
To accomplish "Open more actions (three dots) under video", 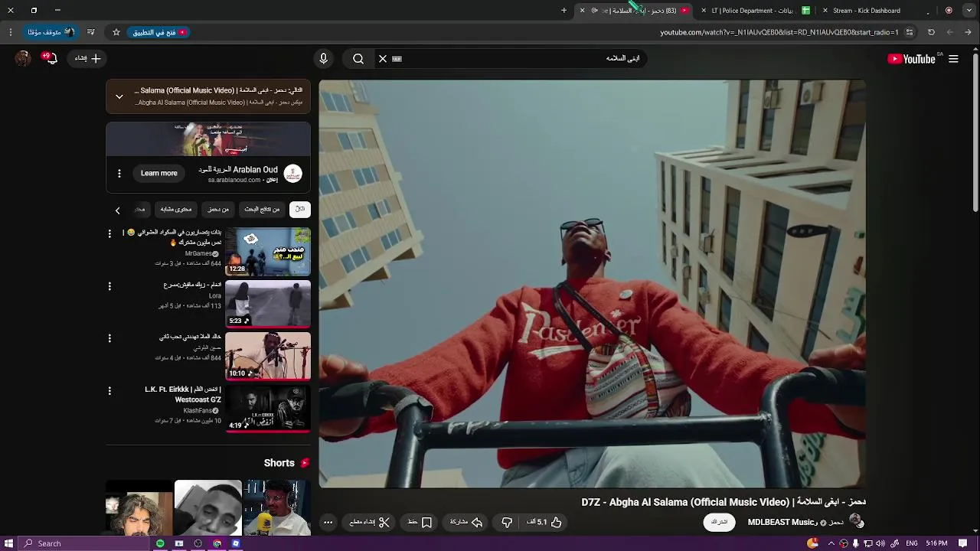I will 328,522.
